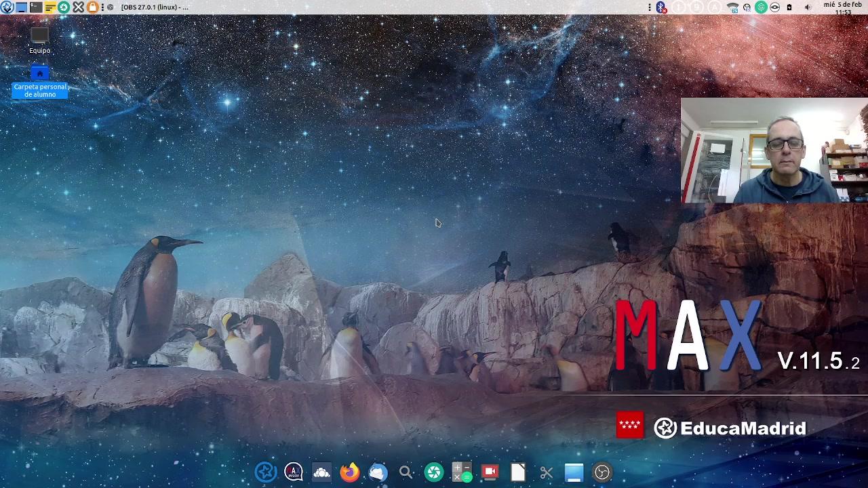Viewport: 868px width, 488px height.
Task: Launch Firefox from the dock
Action: [x=350, y=472]
